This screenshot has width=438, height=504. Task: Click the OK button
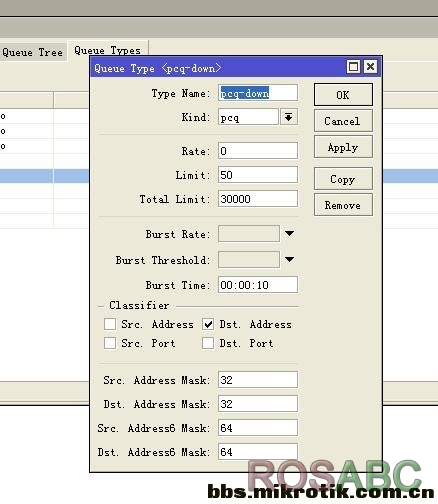[x=343, y=95]
